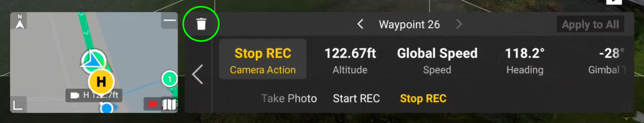
Task: Choose the Take Photo camera action
Action: (x=289, y=98)
